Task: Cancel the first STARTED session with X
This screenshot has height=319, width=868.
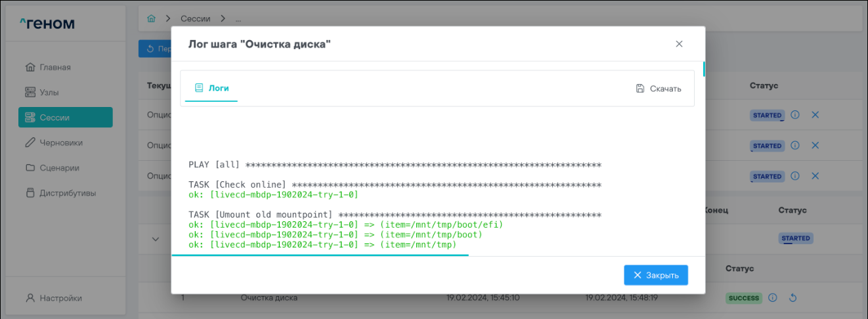Action: (815, 115)
